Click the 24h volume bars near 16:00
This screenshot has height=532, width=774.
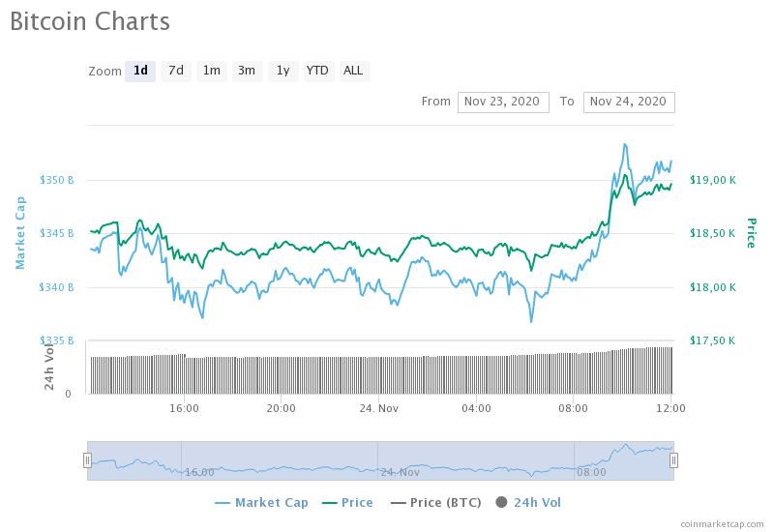[184, 373]
